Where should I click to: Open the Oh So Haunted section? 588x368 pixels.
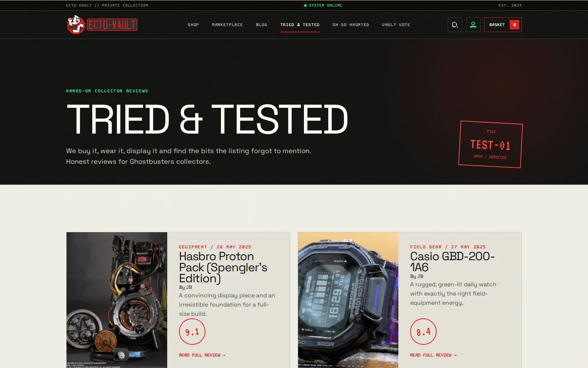click(351, 25)
